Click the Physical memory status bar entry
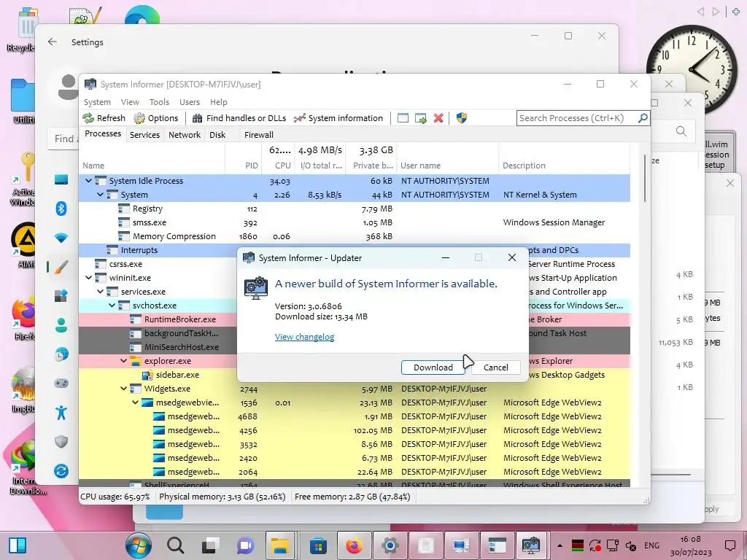Viewport: 747px width, 560px height. pos(222,497)
